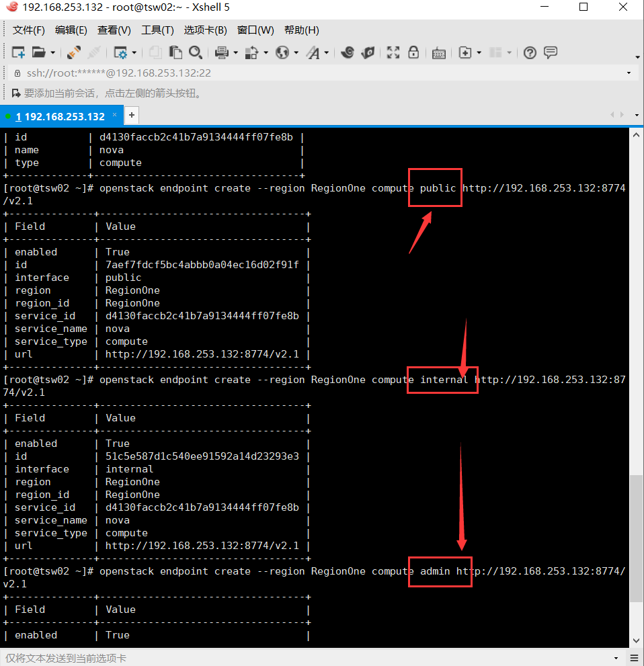Click the lock screen icon
644x666 pixels.
[x=413, y=52]
